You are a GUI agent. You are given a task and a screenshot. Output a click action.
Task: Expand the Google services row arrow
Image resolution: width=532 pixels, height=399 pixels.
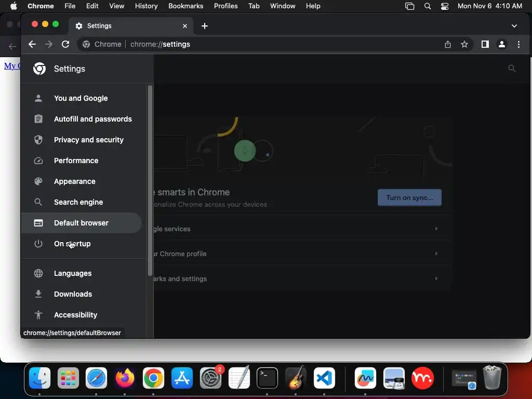pyautogui.click(x=436, y=229)
